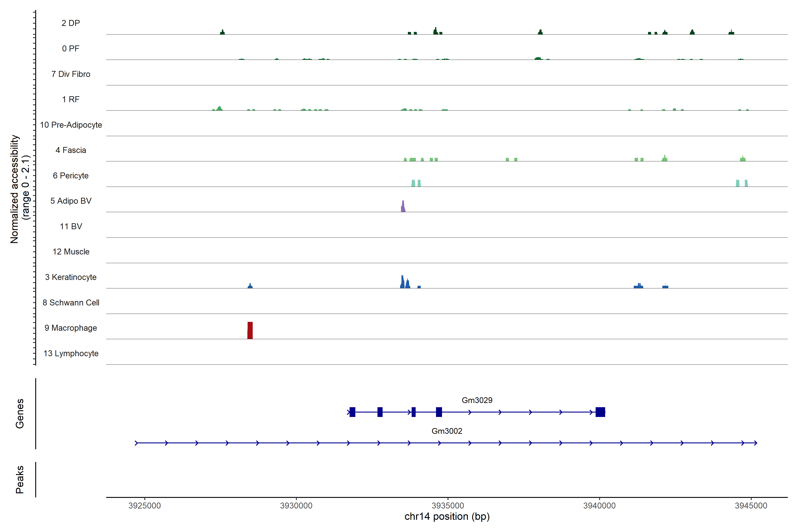Click the 3945000 axis tick label
798x532 pixels.
click(751, 506)
